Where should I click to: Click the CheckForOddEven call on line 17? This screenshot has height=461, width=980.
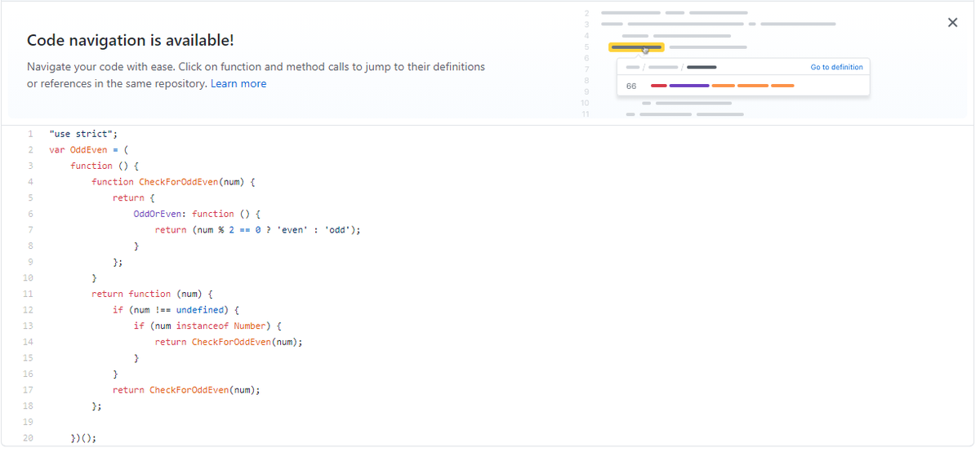pyautogui.click(x=189, y=390)
